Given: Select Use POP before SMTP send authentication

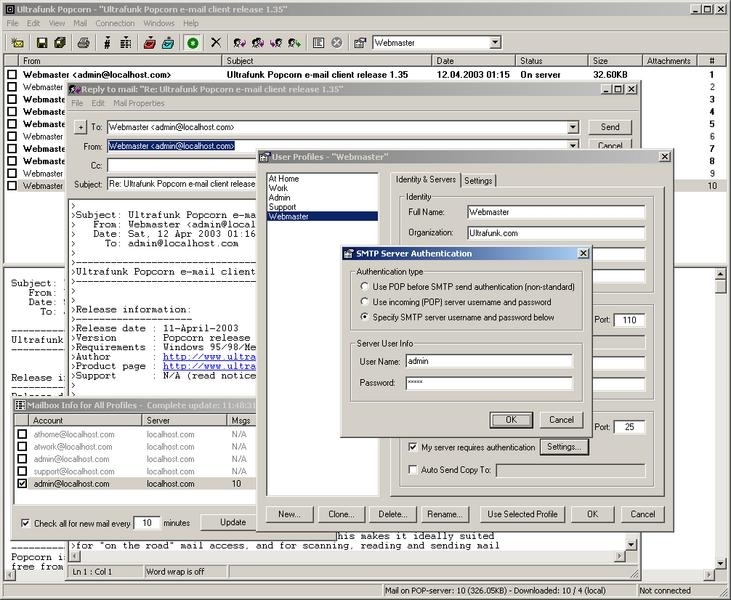Looking at the screenshot, I should [x=365, y=287].
